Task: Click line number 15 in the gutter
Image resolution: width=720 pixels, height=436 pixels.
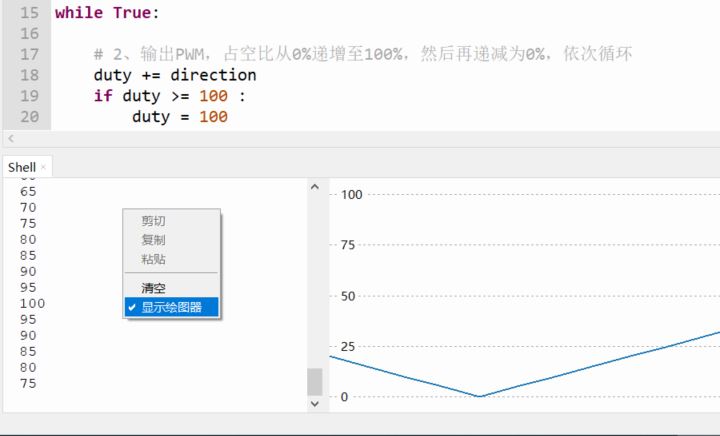Action: tap(29, 13)
